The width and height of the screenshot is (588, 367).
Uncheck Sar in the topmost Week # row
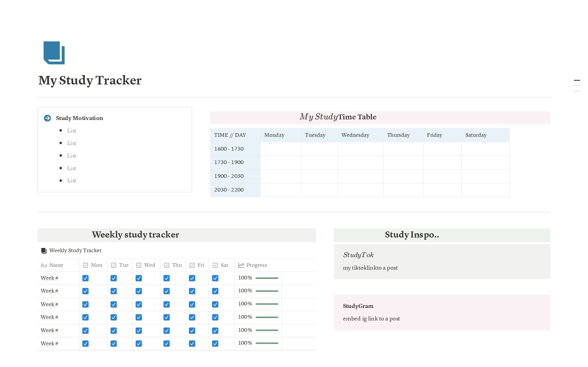[215, 278]
